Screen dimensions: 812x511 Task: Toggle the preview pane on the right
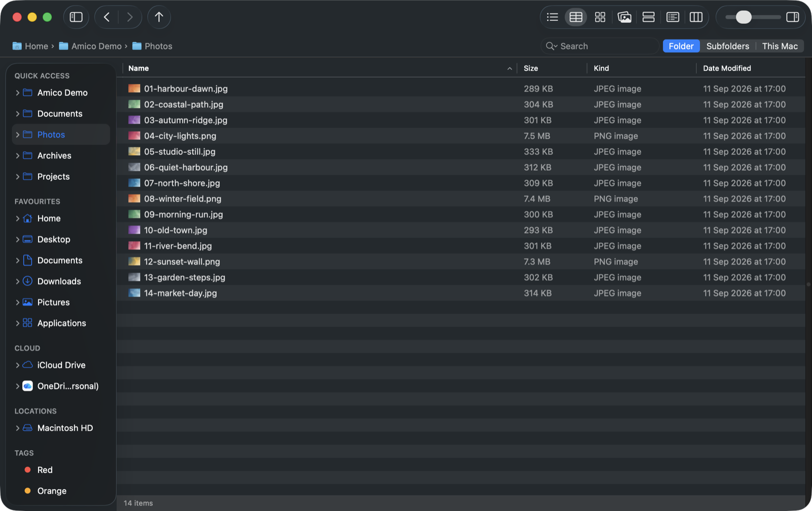coord(792,17)
